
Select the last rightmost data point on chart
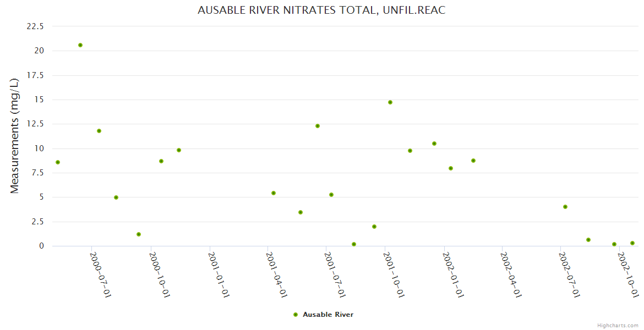pyautogui.click(x=632, y=243)
